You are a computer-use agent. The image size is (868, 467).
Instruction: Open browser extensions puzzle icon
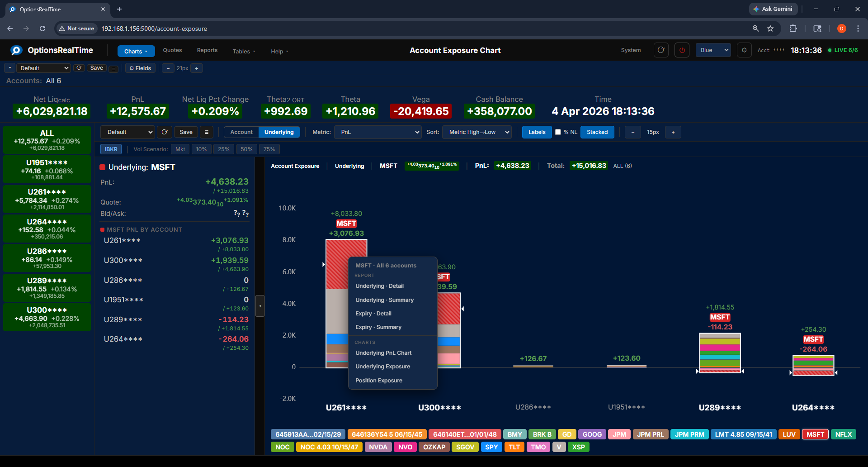pos(793,29)
